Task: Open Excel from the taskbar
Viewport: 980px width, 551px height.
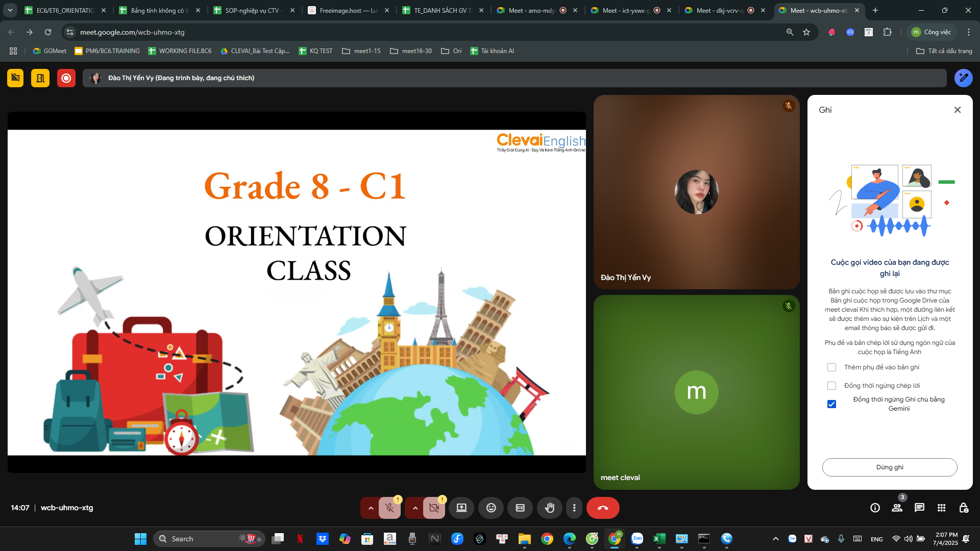Action: (659, 539)
